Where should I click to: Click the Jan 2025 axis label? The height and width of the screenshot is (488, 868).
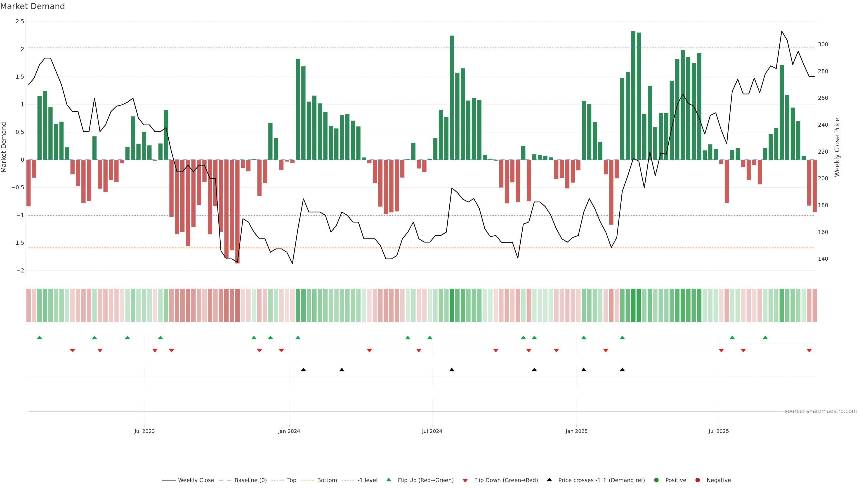[576, 431]
